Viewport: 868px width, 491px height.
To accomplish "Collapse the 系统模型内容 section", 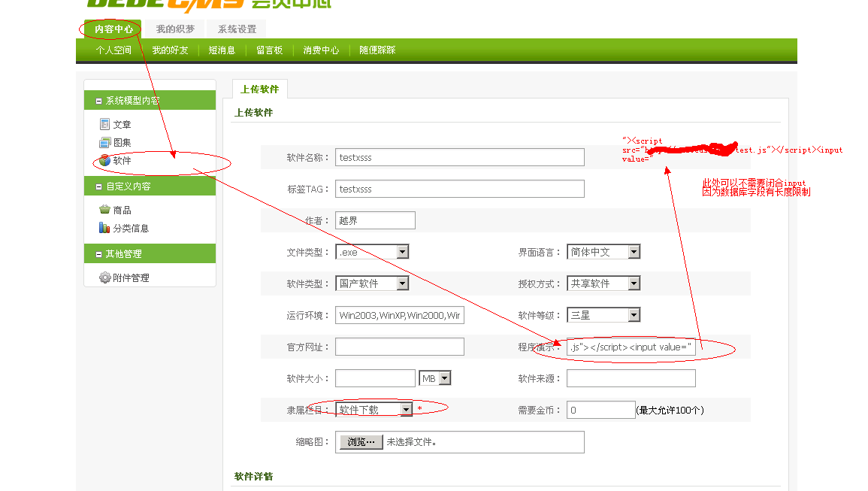I will pos(98,101).
